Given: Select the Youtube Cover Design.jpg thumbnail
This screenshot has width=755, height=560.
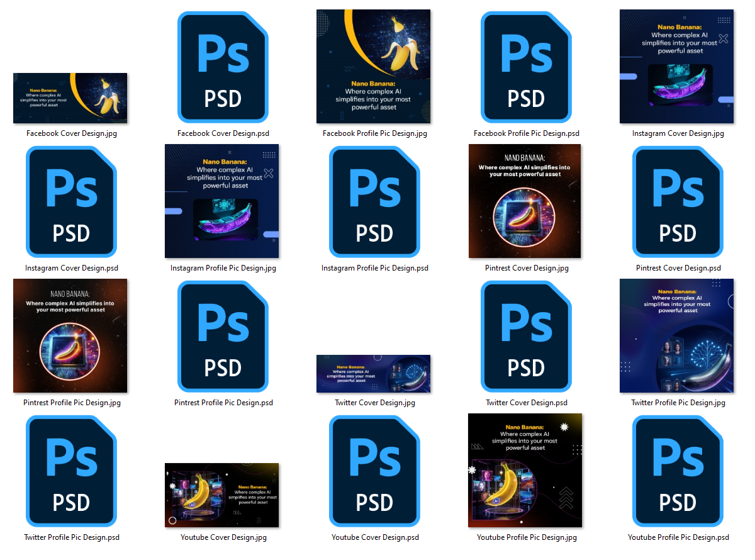Looking at the screenshot, I should coord(222,495).
